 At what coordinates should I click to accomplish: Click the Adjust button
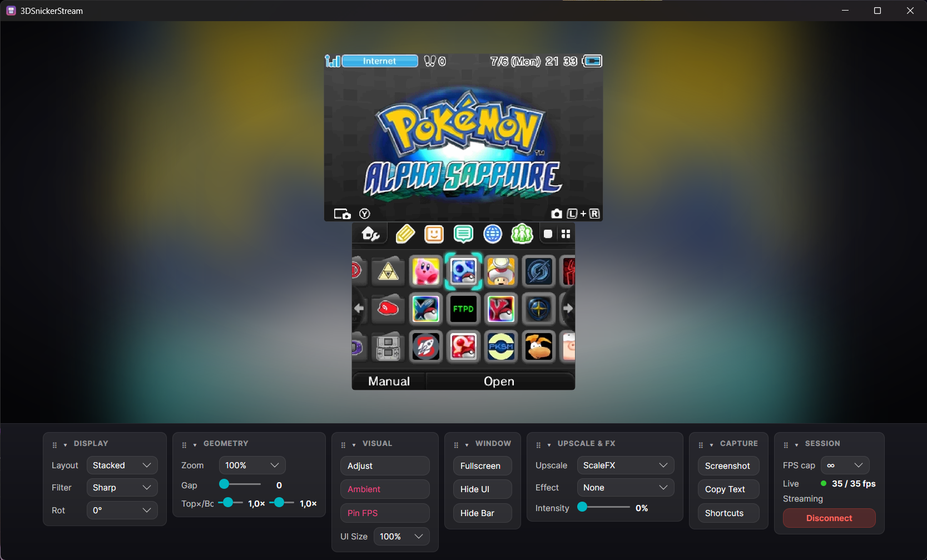tap(385, 466)
